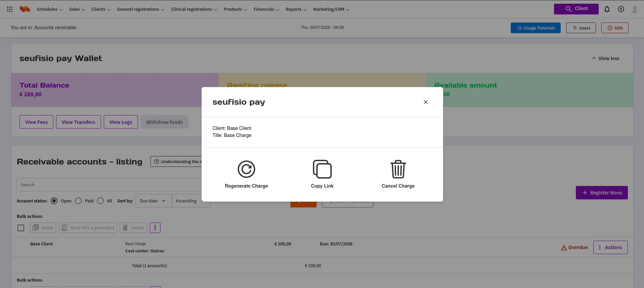Select the Open account status radio
The width and height of the screenshot is (644, 288).
point(54,201)
